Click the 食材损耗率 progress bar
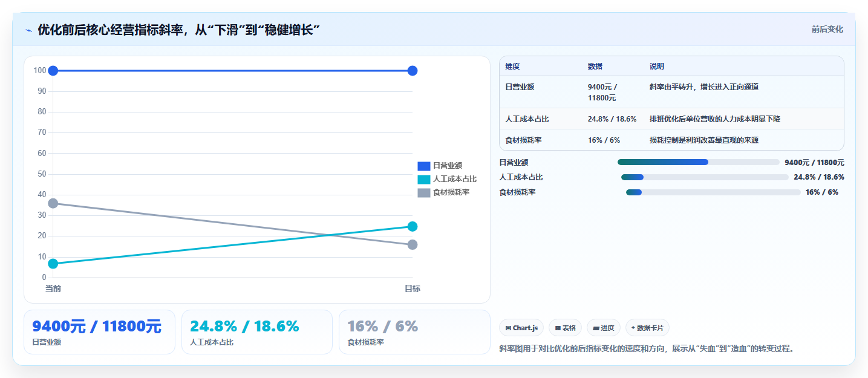 point(713,192)
